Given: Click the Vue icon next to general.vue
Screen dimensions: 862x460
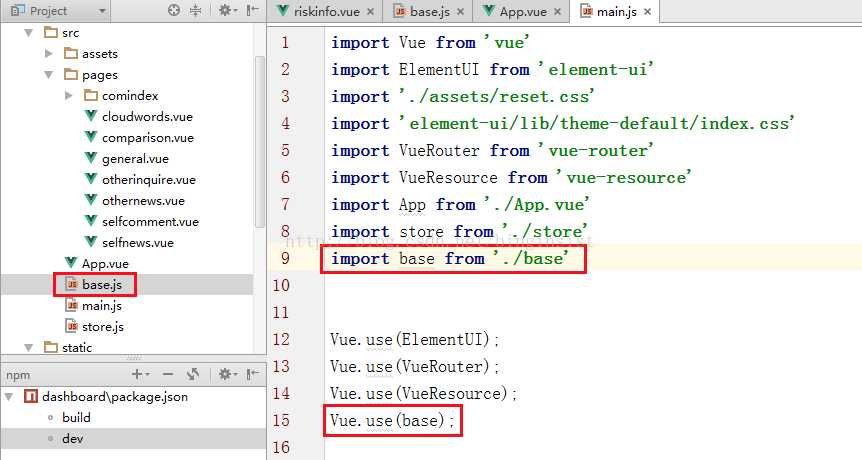Looking at the screenshot, I should 91,158.
